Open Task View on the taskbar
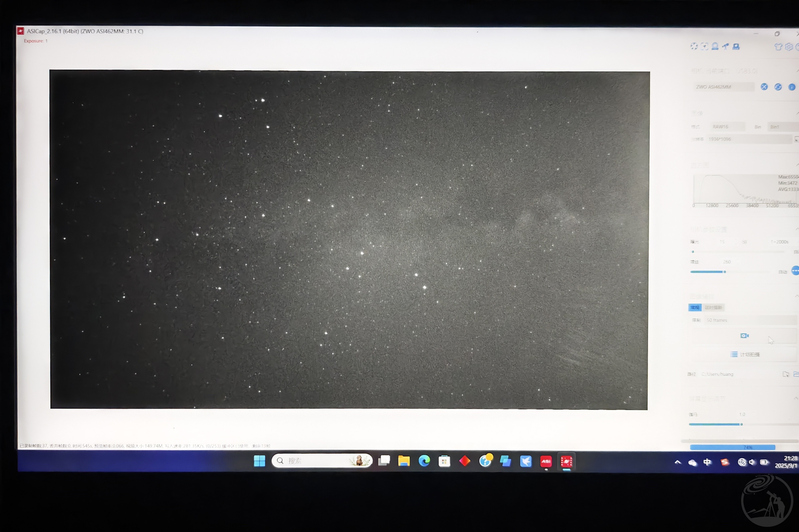This screenshot has width=799, height=532. point(384,461)
